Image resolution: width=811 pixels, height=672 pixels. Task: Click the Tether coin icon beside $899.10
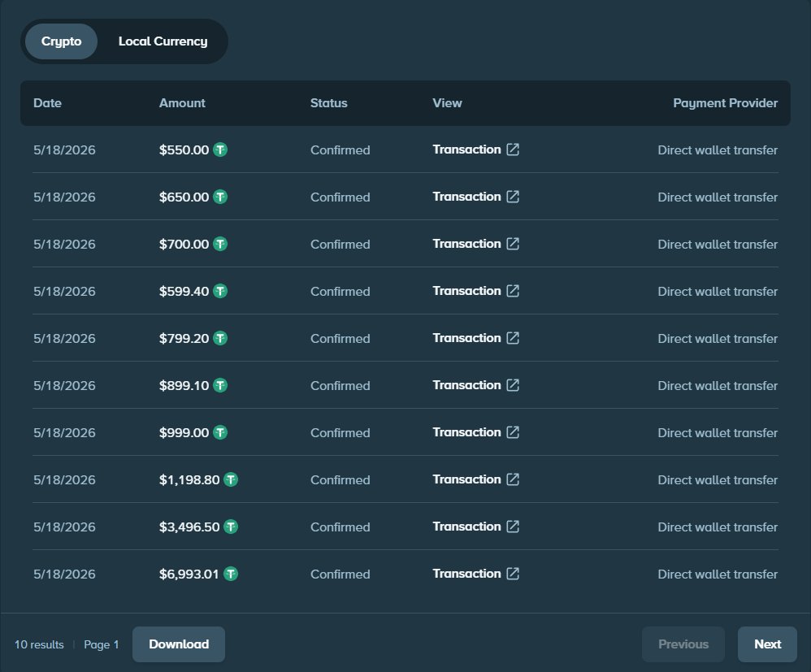coord(220,385)
